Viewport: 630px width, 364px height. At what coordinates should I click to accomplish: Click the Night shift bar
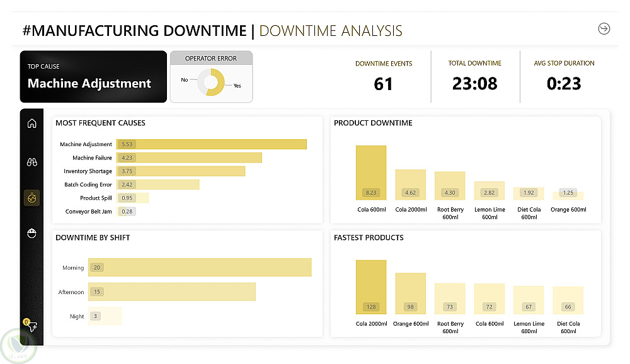pyautogui.click(x=105, y=316)
